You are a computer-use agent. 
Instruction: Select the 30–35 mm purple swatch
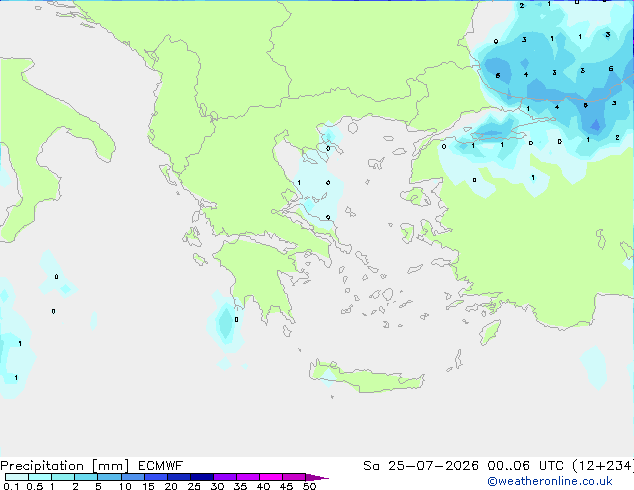click(224, 477)
